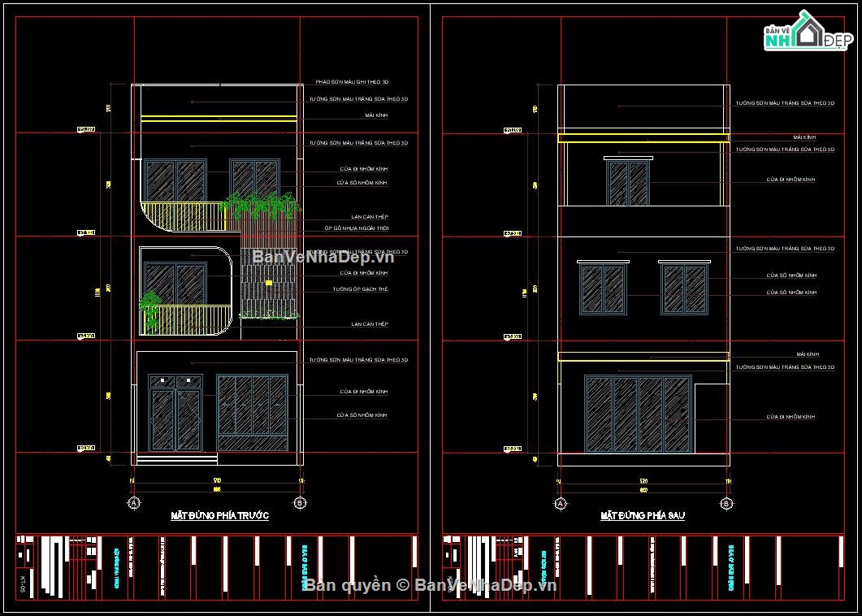Select the yellow glass roof line on rear top floor
The height and width of the screenshot is (616, 862).
click(643, 138)
